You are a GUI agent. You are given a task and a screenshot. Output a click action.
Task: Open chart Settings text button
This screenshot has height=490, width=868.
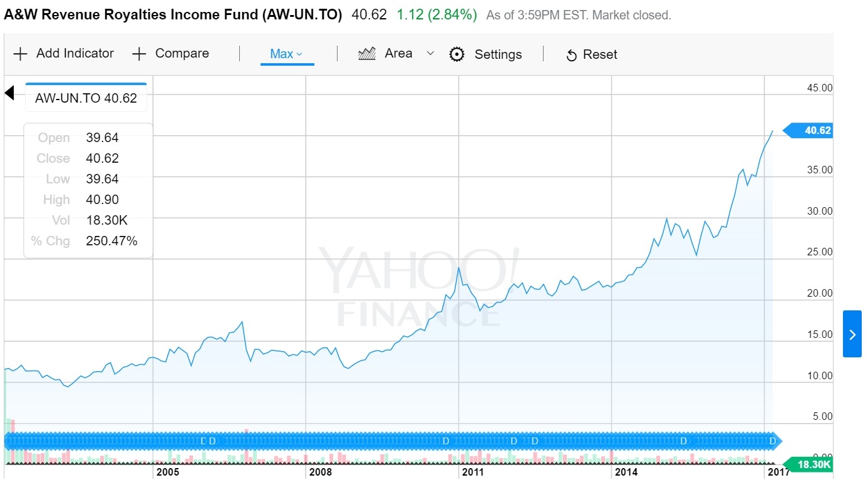tap(498, 54)
